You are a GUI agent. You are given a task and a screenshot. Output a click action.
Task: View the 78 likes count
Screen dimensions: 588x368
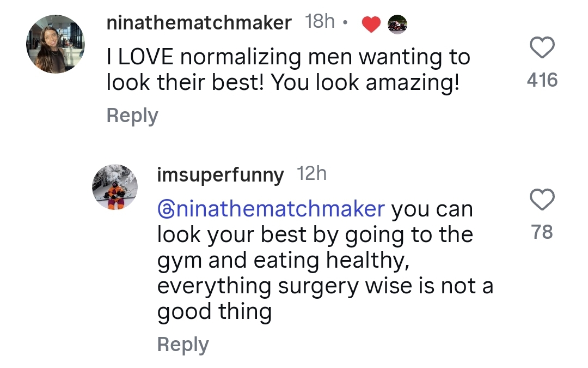542,232
